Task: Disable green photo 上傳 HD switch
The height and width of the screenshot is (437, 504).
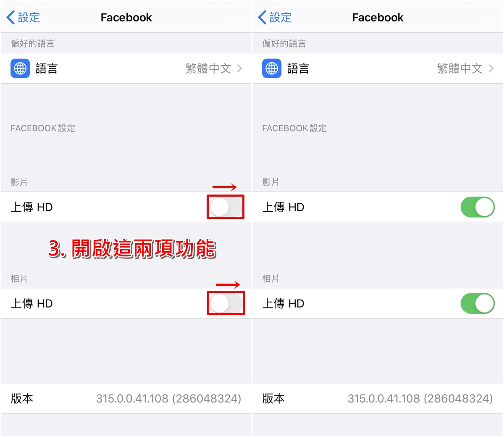Action: tap(478, 303)
